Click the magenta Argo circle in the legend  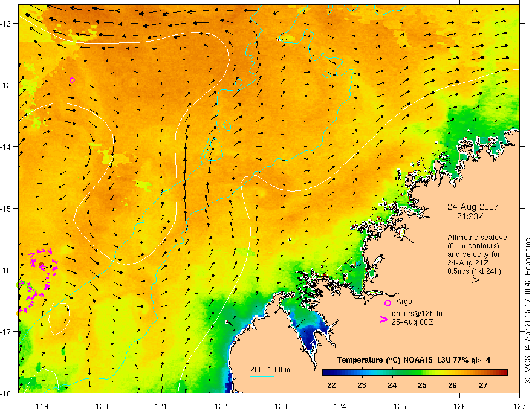point(388,303)
